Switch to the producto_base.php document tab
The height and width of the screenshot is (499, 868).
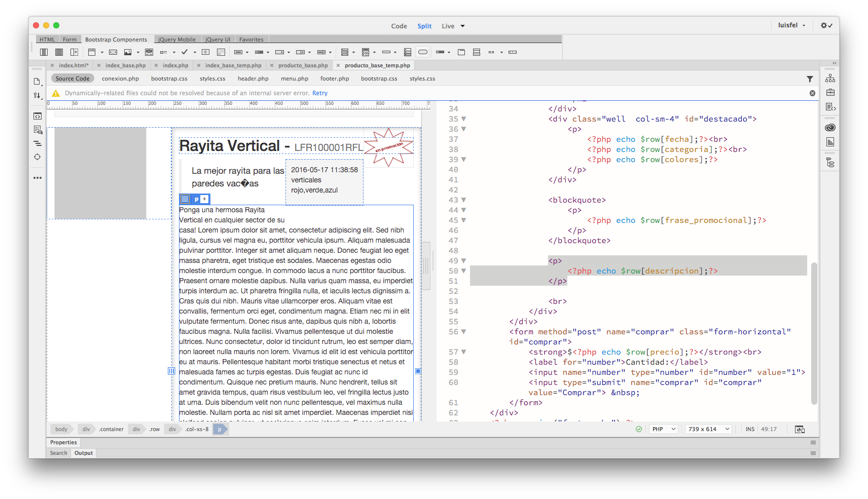(303, 65)
